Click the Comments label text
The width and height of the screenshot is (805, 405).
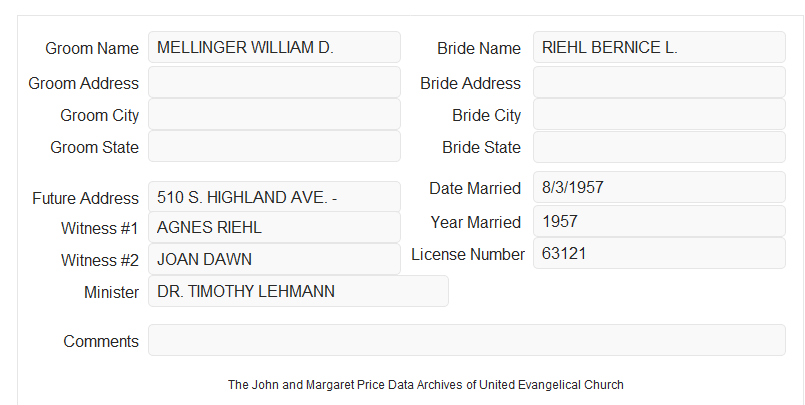[x=101, y=341]
